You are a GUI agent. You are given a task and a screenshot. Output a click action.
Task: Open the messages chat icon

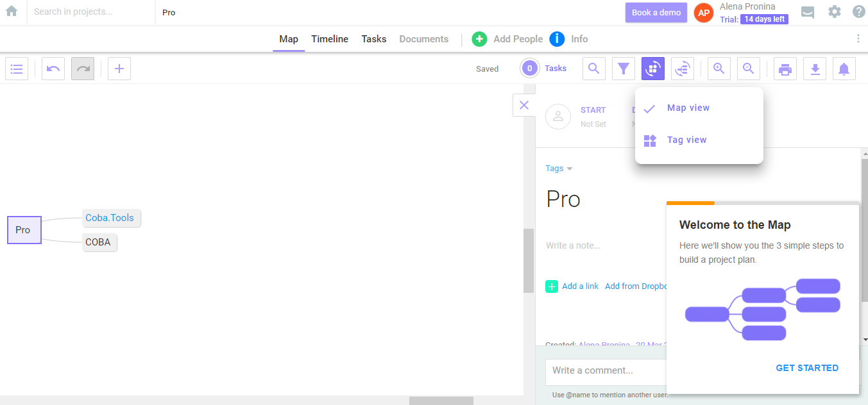click(808, 12)
